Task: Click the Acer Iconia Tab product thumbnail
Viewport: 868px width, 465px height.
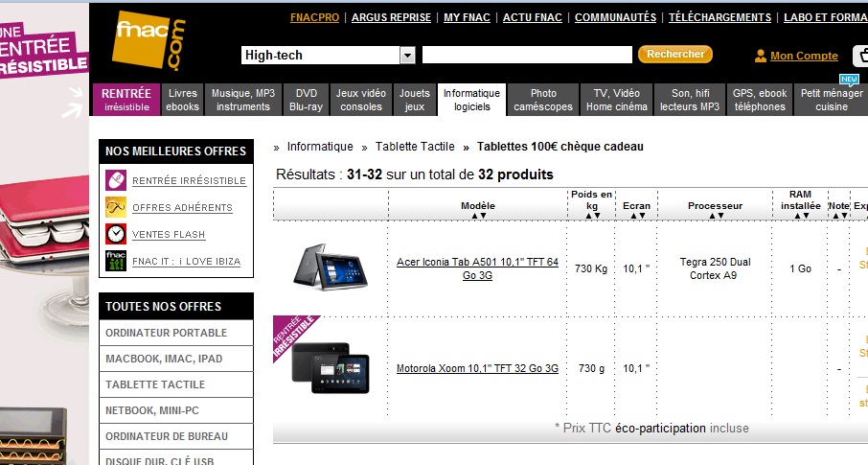Action: tap(331, 267)
